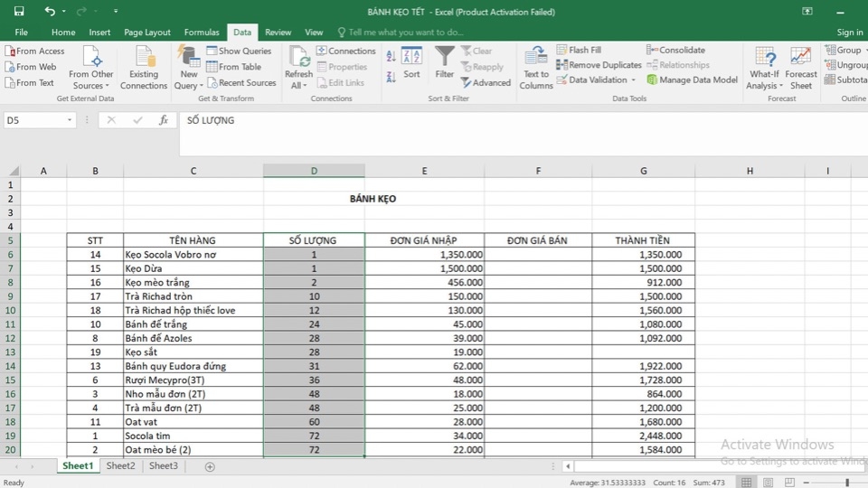Click the Refresh All icon
Viewport: 868px width, 488px height.
[x=299, y=58]
